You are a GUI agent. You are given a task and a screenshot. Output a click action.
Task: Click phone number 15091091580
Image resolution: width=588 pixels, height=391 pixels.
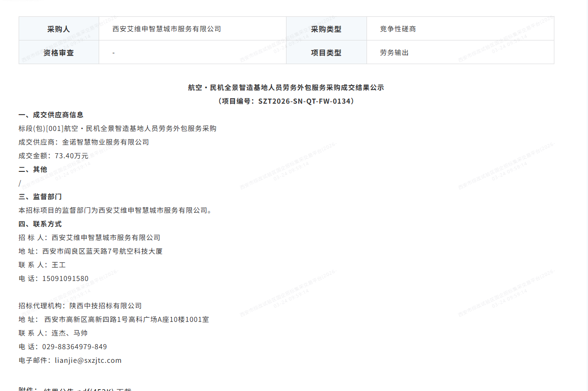tap(65, 279)
